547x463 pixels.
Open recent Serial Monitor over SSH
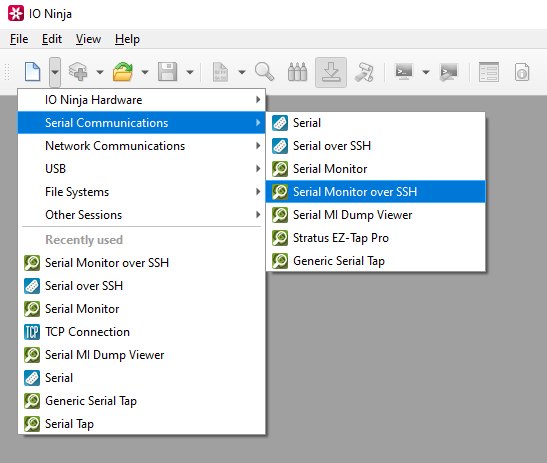click(x=142, y=263)
